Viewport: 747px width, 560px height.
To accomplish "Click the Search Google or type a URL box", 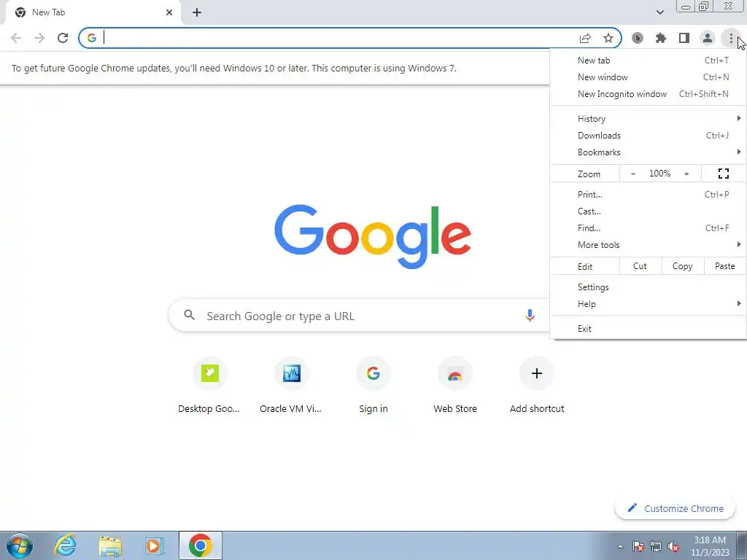I will coord(360,315).
